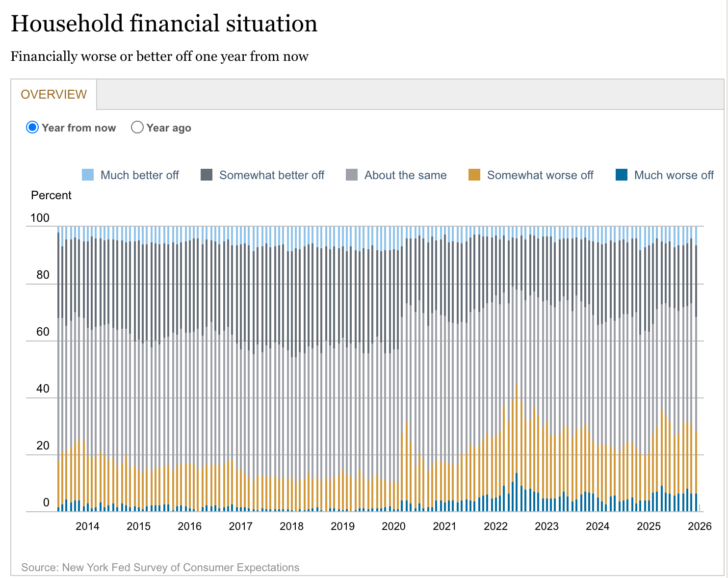Click the 'Much worse off' blue swatch
The height and width of the screenshot is (578, 728).
(622, 175)
